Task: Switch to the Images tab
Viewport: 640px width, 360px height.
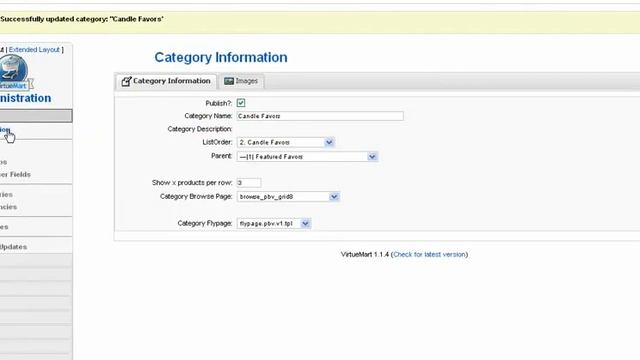Action: point(241,81)
